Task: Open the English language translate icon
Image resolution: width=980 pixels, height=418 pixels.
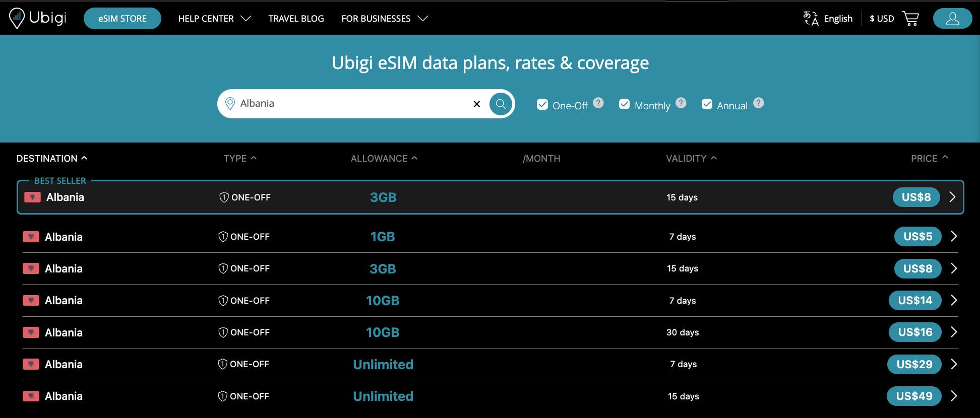Action: click(x=810, y=19)
